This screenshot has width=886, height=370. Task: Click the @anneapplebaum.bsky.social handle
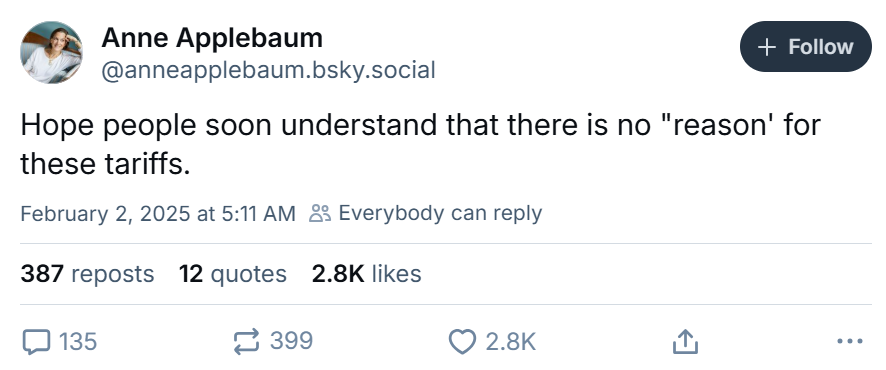point(268,71)
